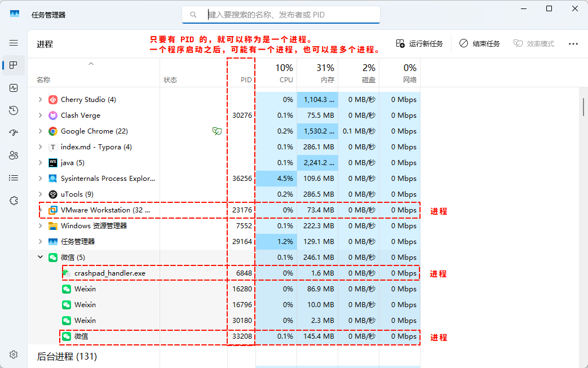This screenshot has width=588, height=368.
Task: Select the crashpad_handler.exe process row
Action: [x=109, y=273]
